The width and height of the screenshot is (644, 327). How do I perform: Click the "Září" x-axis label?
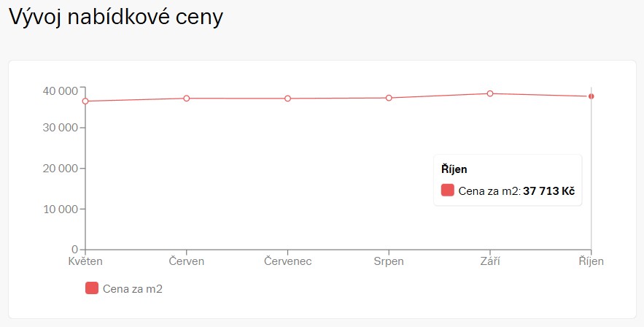click(490, 261)
